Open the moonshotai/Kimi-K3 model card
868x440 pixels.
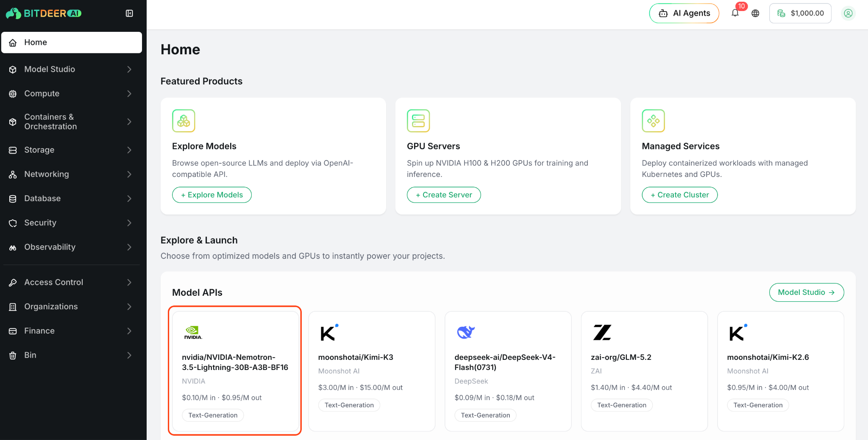pos(372,371)
